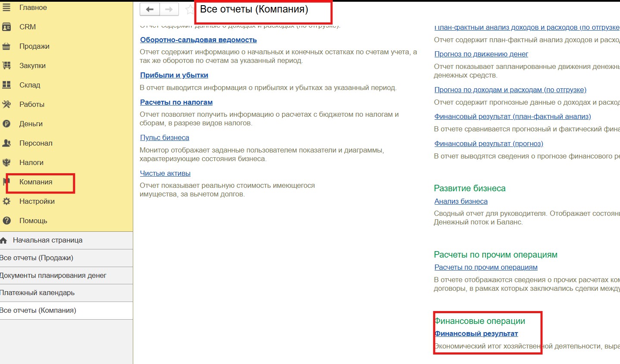
Task: Click the hamburger icon beside Главное
Action: click(x=6, y=7)
